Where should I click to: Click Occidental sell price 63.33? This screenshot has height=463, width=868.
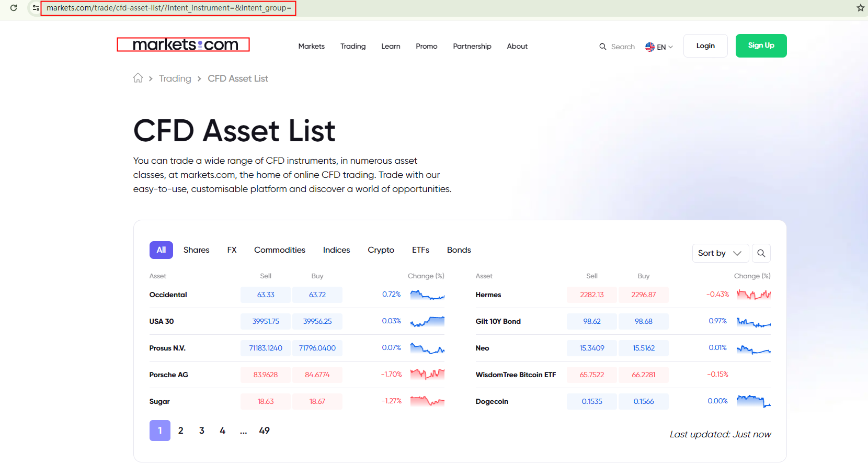266,295
